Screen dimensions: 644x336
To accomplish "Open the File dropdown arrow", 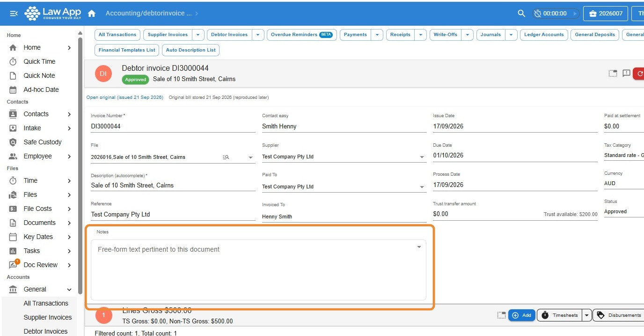I will pyautogui.click(x=250, y=157).
